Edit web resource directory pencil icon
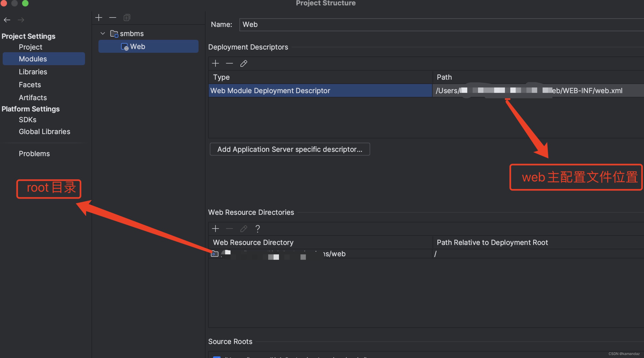Viewport: 644px width, 358px height. click(x=244, y=229)
